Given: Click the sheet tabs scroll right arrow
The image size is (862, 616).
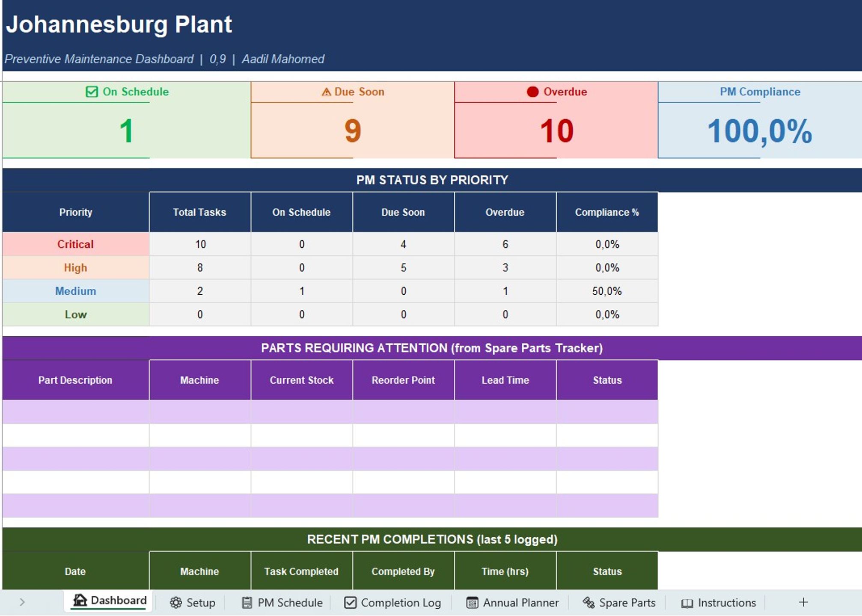Looking at the screenshot, I should coord(22,602).
